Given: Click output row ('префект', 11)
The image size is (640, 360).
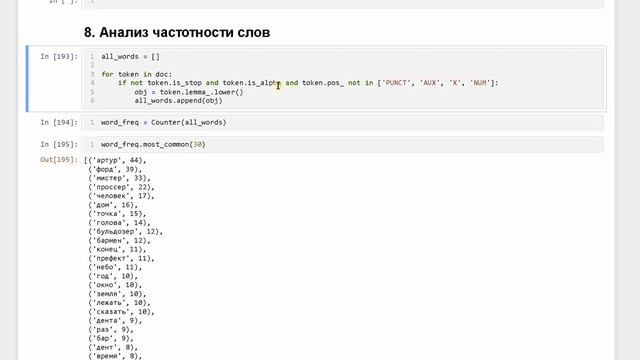Looking at the screenshot, I should tap(122, 258).
